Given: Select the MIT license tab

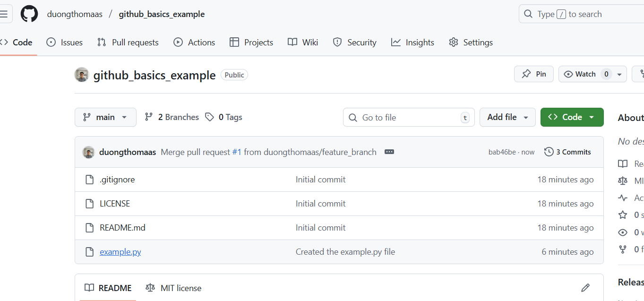Looking at the screenshot, I should pyautogui.click(x=173, y=288).
